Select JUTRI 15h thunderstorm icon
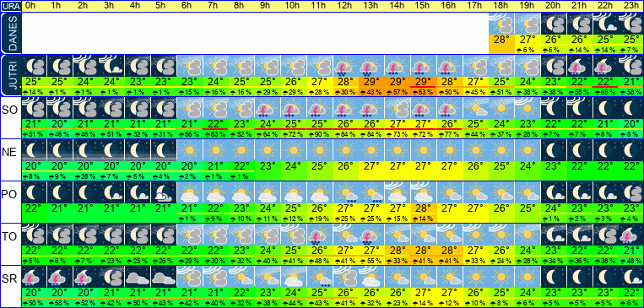Viewport: 644px width, 308px height. click(424, 66)
